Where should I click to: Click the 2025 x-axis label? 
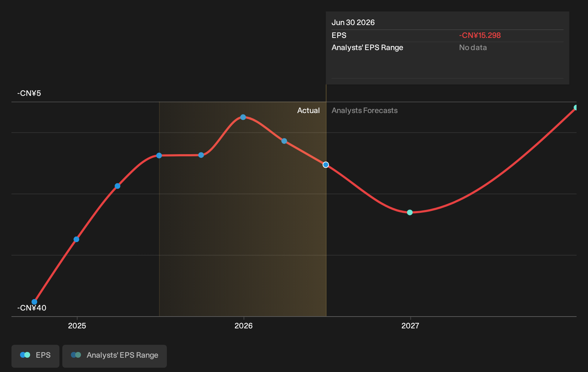[77, 326]
